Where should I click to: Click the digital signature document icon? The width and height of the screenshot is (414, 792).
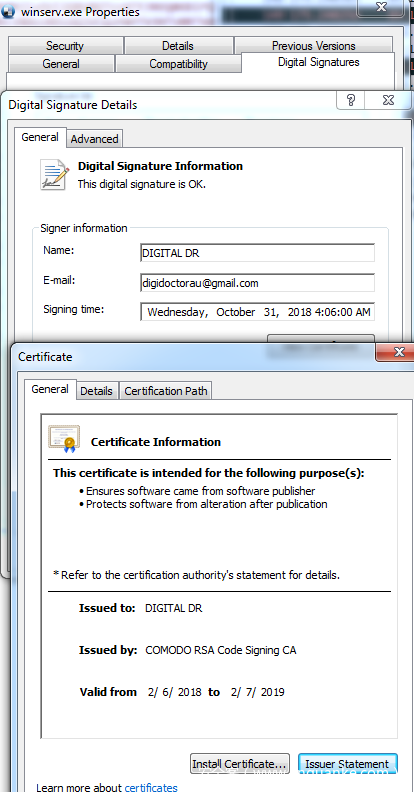pyautogui.click(x=55, y=175)
